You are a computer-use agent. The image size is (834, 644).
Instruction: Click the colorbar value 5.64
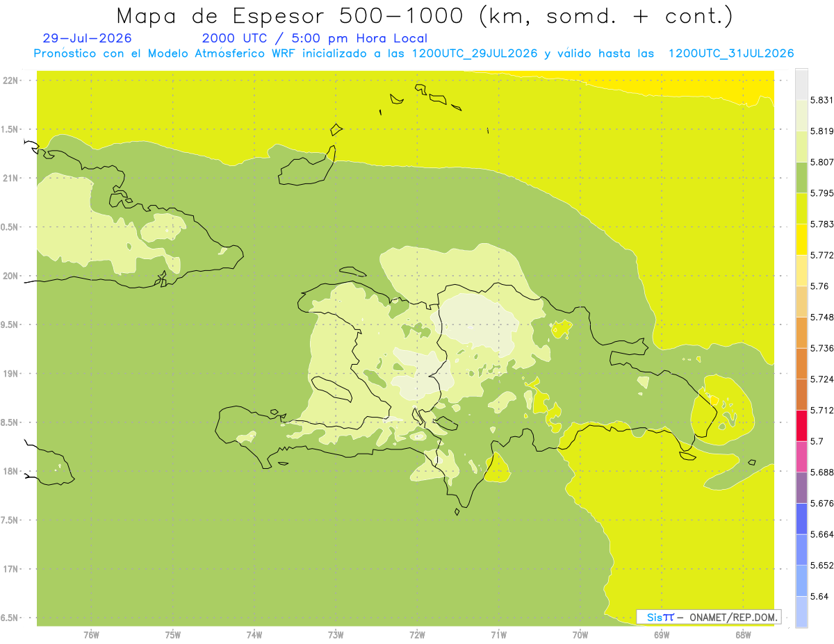point(819,596)
